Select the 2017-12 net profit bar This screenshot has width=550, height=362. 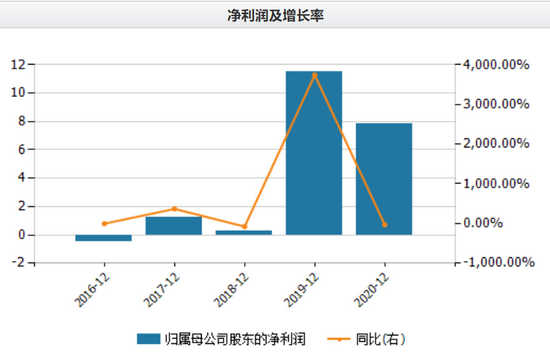coord(174,226)
